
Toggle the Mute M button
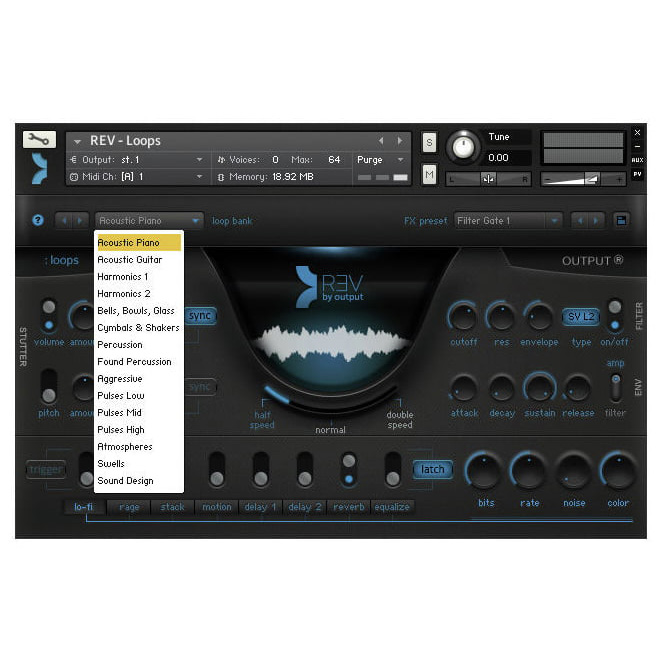point(429,174)
